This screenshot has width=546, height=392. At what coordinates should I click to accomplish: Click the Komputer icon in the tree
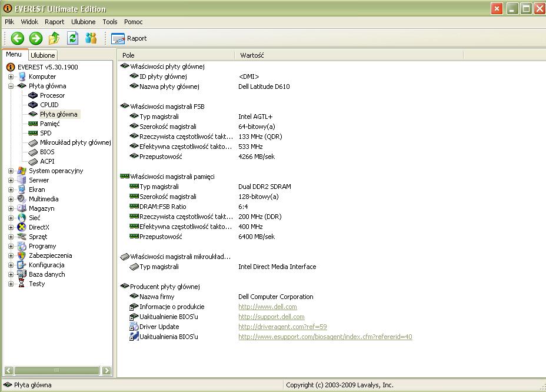(22, 77)
